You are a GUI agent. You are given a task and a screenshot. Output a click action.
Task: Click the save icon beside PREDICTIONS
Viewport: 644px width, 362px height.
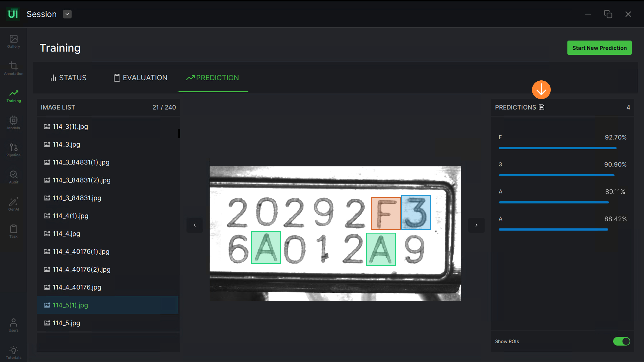click(542, 107)
